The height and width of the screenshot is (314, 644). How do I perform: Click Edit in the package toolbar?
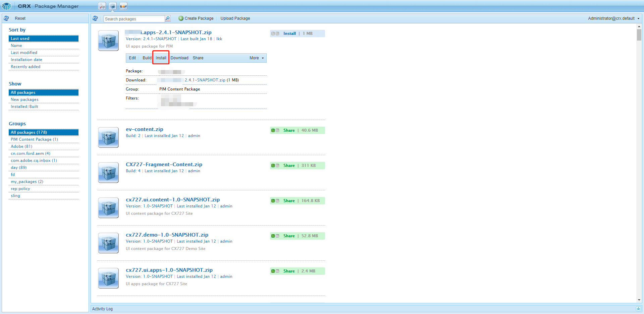[132, 58]
